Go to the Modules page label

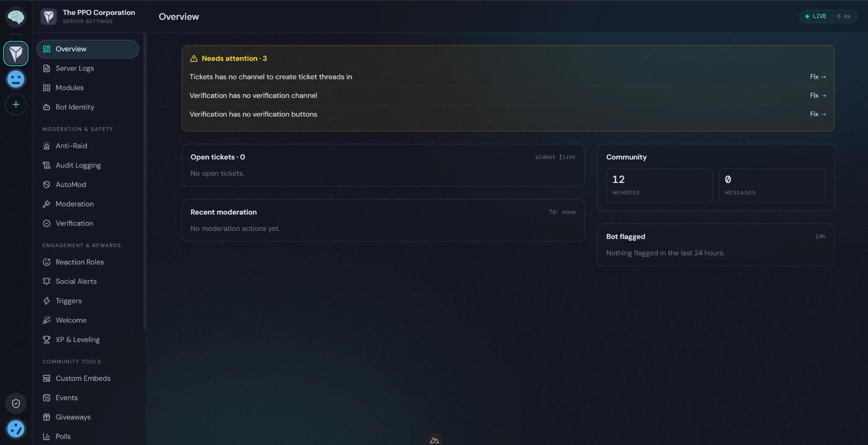coord(70,88)
